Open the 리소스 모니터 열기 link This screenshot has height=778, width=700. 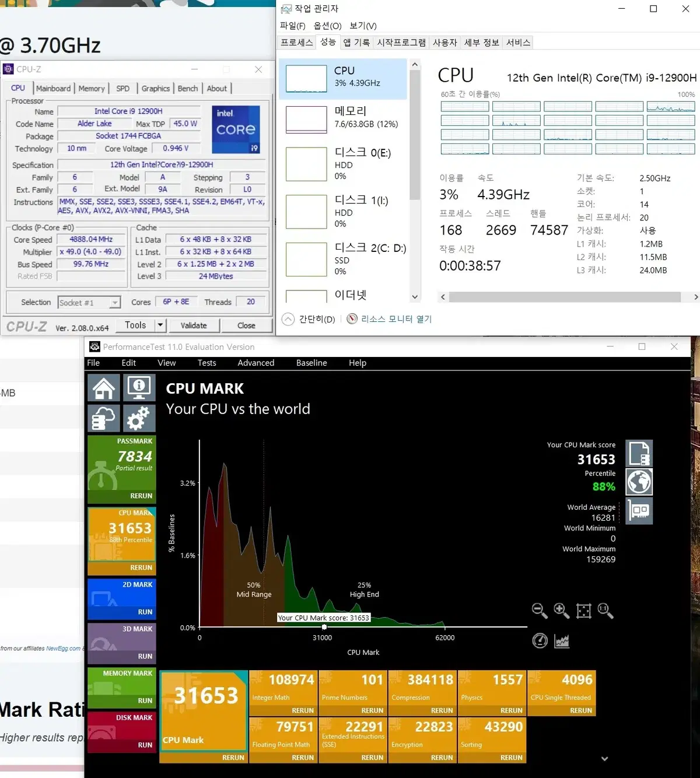pyautogui.click(x=396, y=319)
